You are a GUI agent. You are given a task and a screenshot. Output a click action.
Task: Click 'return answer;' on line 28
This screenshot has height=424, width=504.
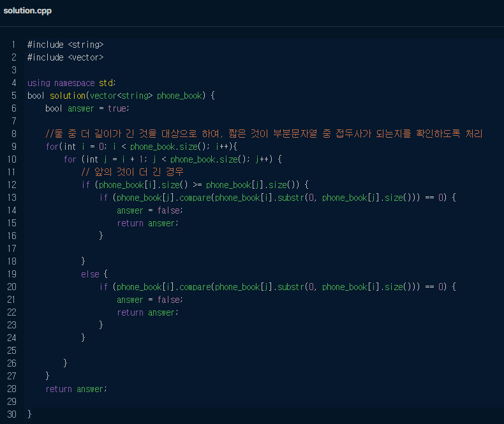coord(76,389)
